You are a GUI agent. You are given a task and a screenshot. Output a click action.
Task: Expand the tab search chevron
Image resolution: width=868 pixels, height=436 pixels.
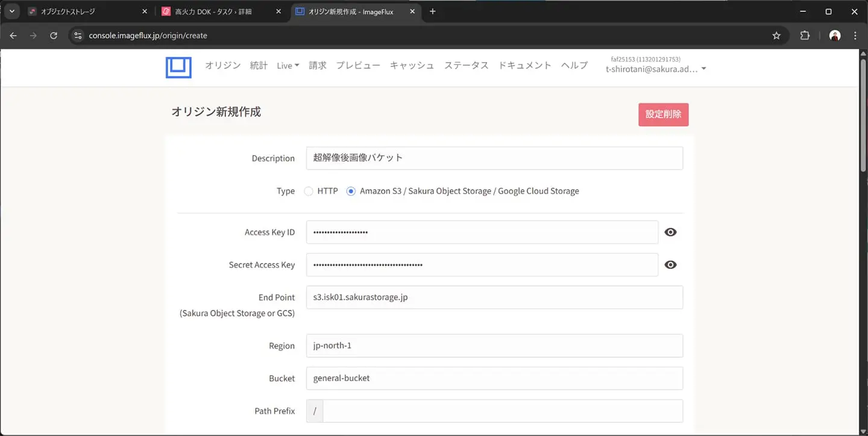pyautogui.click(x=11, y=11)
